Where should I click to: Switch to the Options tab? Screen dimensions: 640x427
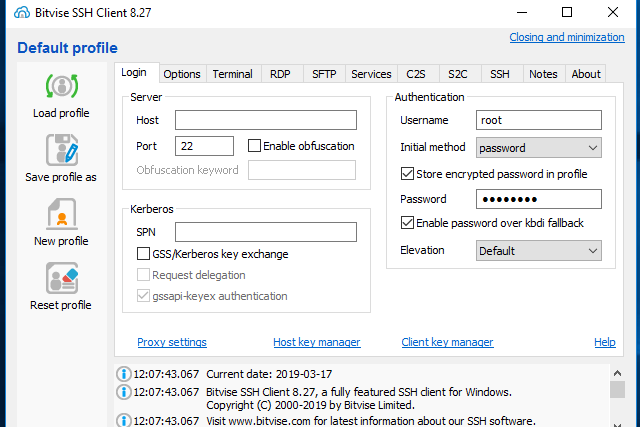(x=182, y=74)
